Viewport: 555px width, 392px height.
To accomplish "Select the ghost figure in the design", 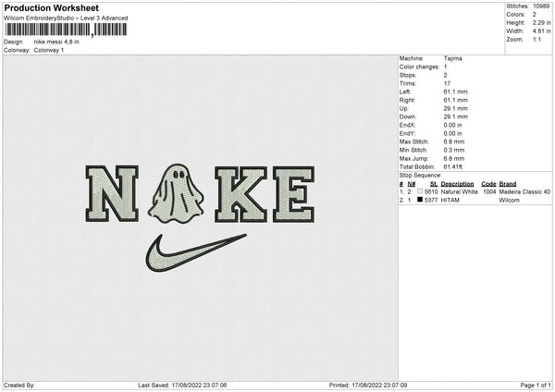I will point(176,193).
